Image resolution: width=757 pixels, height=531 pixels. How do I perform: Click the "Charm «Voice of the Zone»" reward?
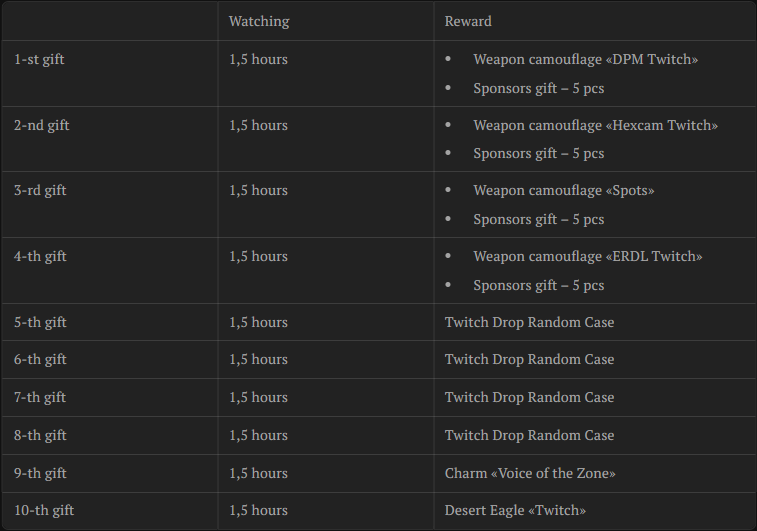tap(530, 474)
